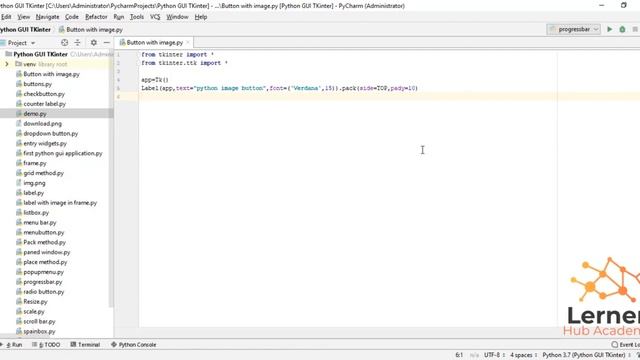Run the progressbar configuration with green play icon

609,29
